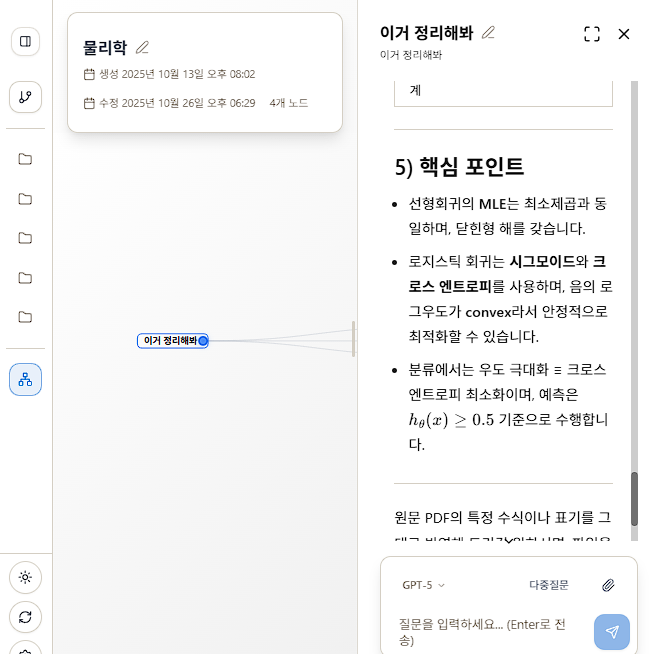Click the 5) 핵심 포인트 heading
The image size is (654, 654).
coord(459,167)
